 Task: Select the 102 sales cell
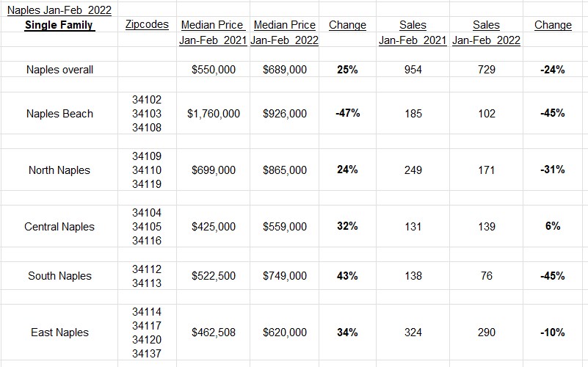coord(487,114)
